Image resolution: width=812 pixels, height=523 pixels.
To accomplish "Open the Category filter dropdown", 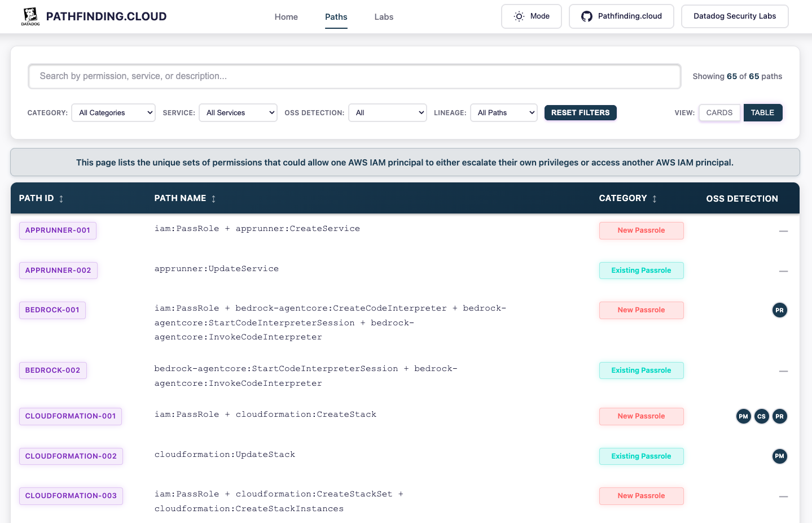I will tap(113, 112).
